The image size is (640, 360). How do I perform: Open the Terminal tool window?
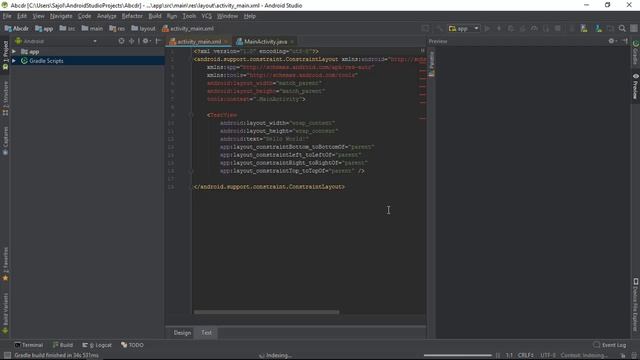click(29, 345)
